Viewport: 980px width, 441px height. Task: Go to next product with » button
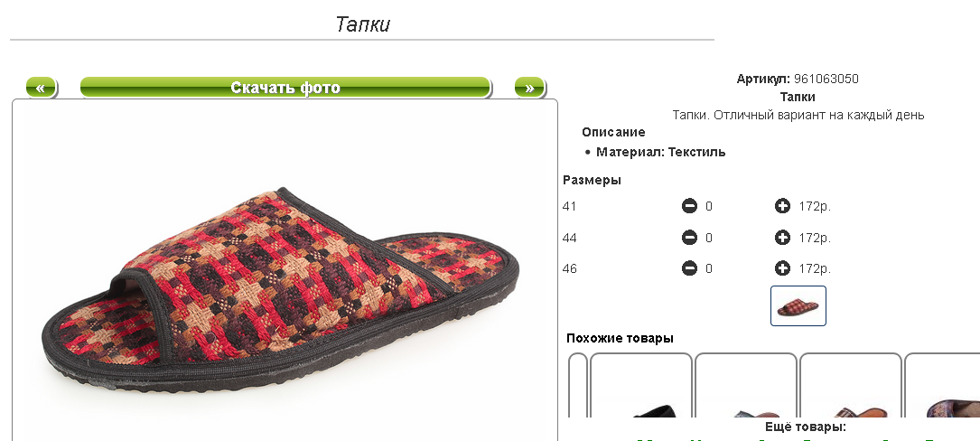(x=529, y=88)
